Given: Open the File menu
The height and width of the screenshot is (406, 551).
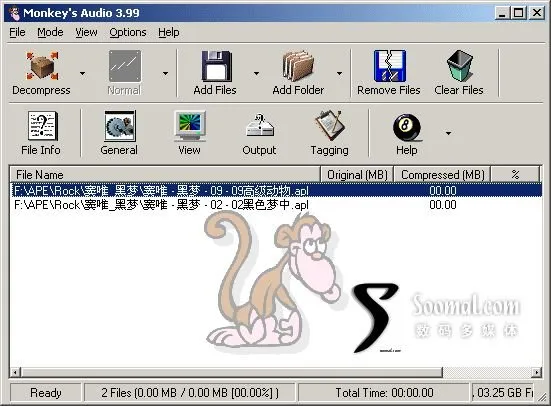Looking at the screenshot, I should (x=17, y=32).
